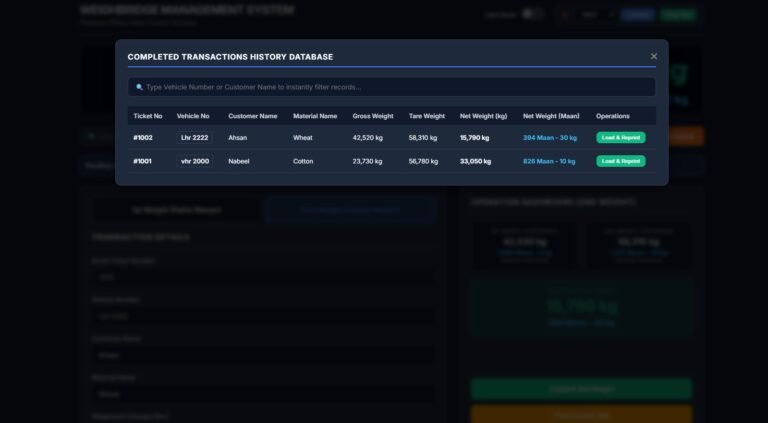
Task: Load & Reprint ticket #1001
Action: pyautogui.click(x=621, y=161)
